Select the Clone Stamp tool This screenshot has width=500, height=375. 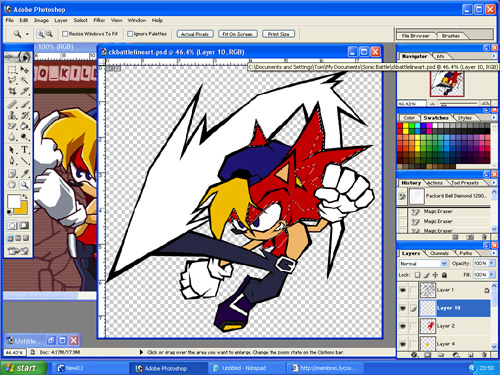(12, 115)
